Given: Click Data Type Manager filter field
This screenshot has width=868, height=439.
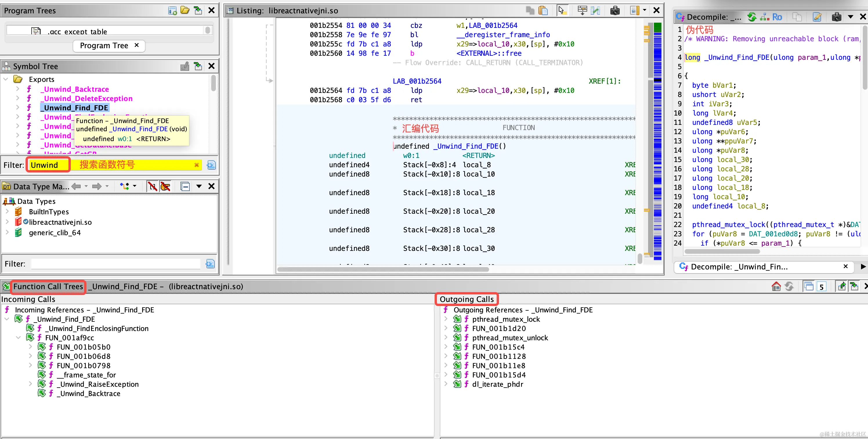Looking at the screenshot, I should pos(115,264).
